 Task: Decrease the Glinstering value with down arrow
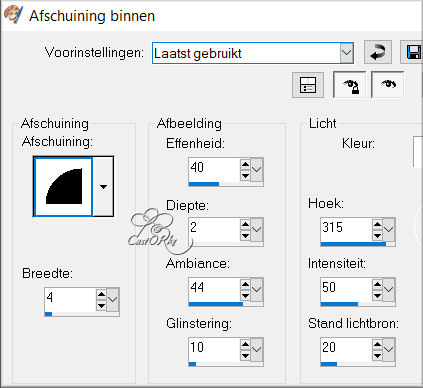tap(245, 356)
